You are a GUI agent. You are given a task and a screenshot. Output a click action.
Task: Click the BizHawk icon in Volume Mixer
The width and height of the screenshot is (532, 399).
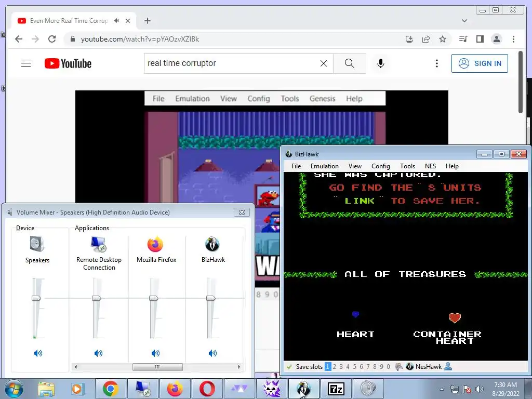pyautogui.click(x=212, y=244)
